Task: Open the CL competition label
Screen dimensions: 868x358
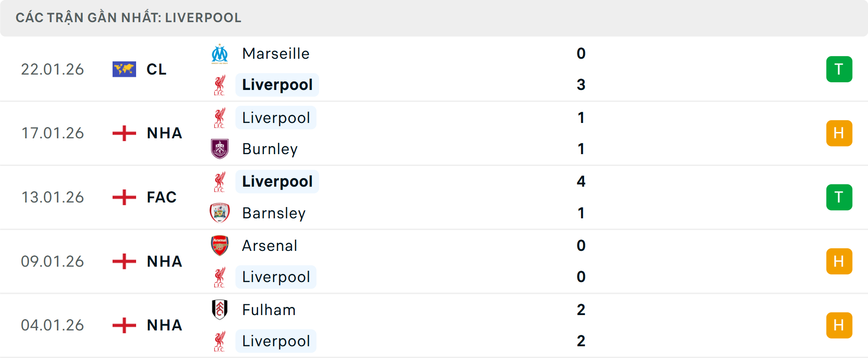Action: 156,69
